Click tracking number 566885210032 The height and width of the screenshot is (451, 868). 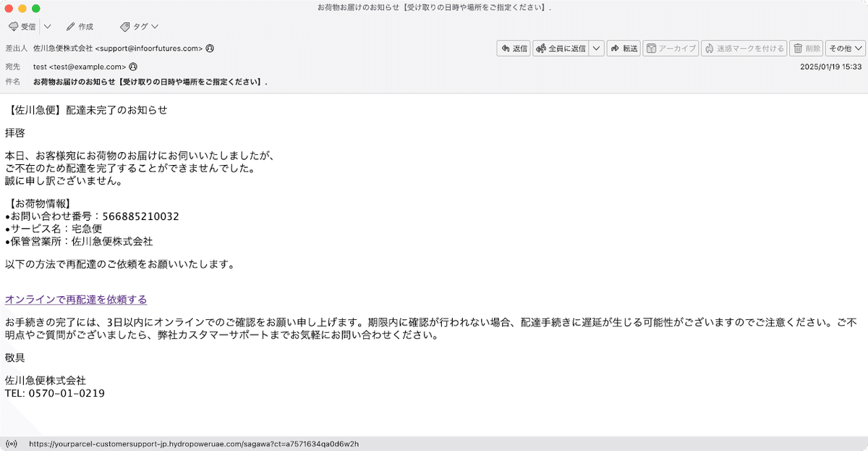[x=140, y=216]
